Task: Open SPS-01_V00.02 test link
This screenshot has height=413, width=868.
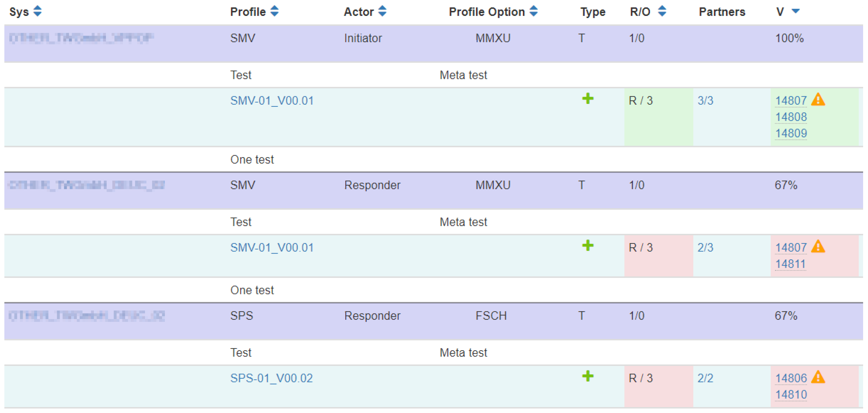Action: coord(271,378)
